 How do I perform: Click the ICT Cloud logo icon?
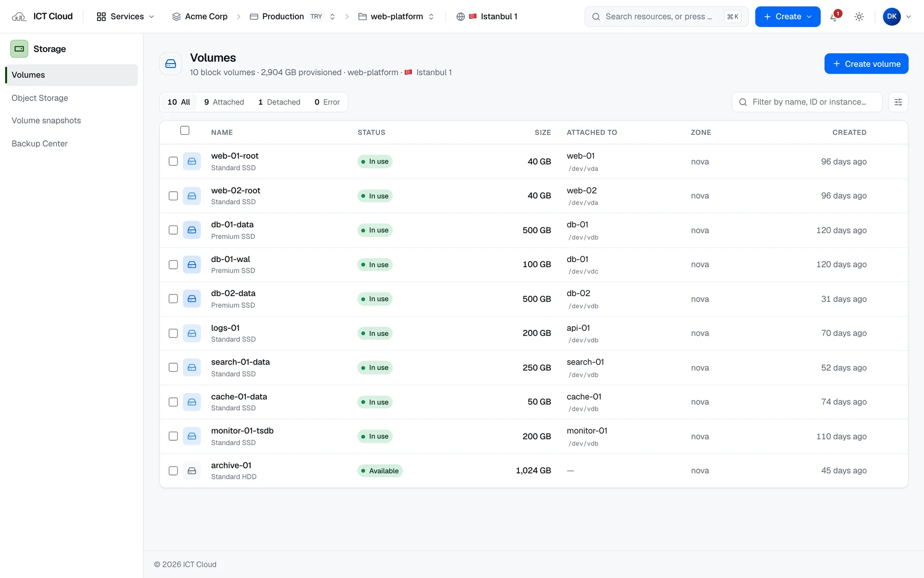coord(19,17)
